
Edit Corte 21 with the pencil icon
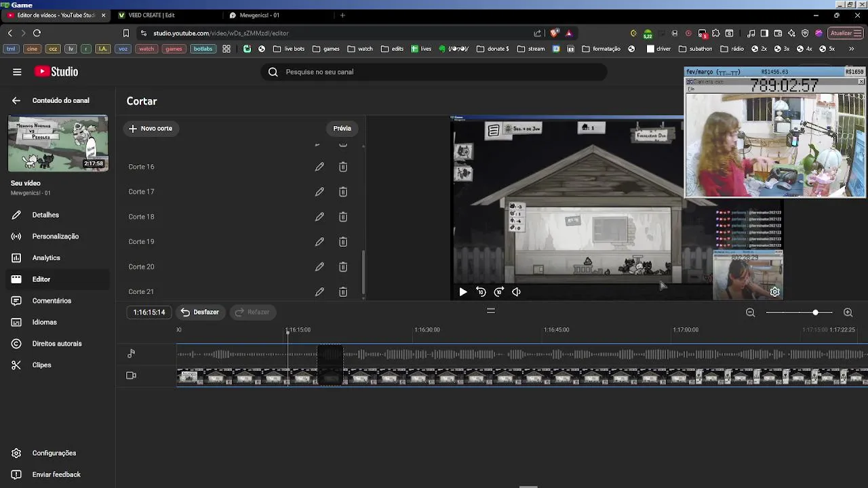319,291
